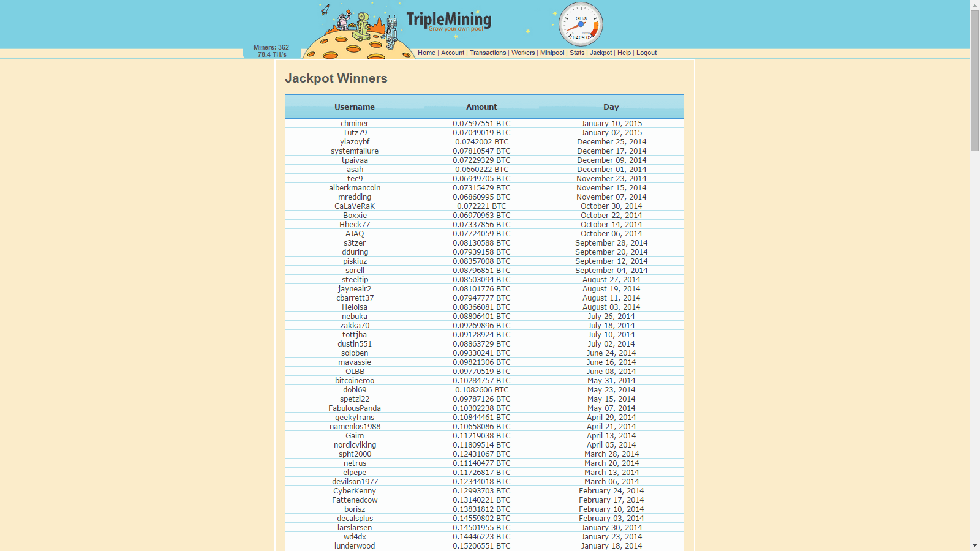Click the December 01, 2014 date
The image size is (980, 551).
(x=611, y=170)
